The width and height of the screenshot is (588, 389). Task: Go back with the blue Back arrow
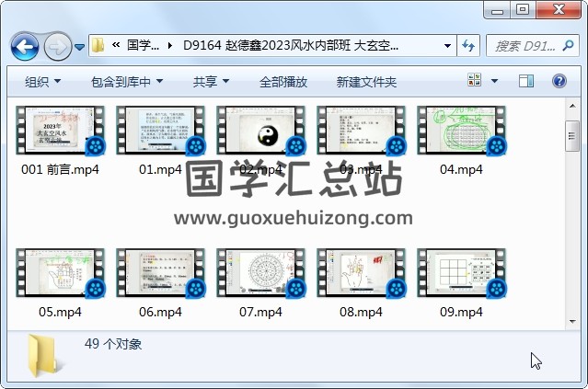tap(24, 47)
